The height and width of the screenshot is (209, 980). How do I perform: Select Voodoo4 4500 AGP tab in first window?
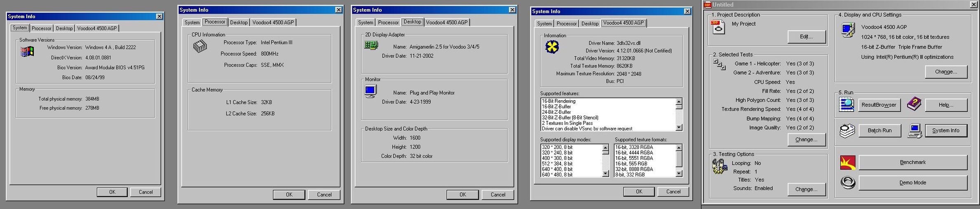(x=97, y=28)
